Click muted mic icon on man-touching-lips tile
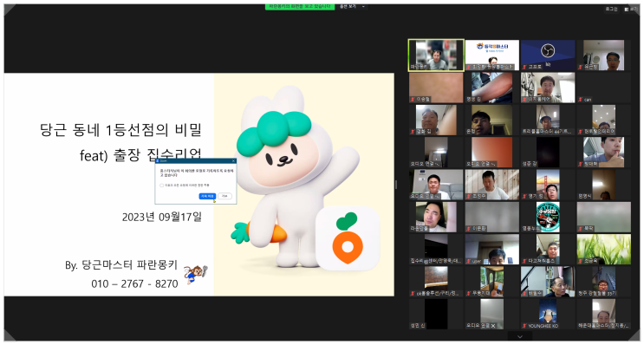Image resolution: width=644 pixels, height=345 pixels. (581, 165)
